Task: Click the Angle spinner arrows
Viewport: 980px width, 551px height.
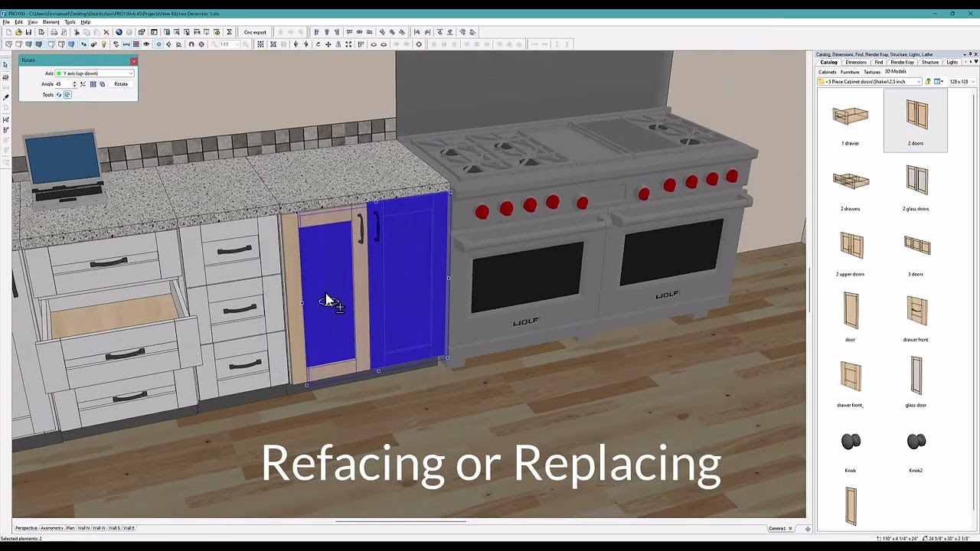Action: 74,84
